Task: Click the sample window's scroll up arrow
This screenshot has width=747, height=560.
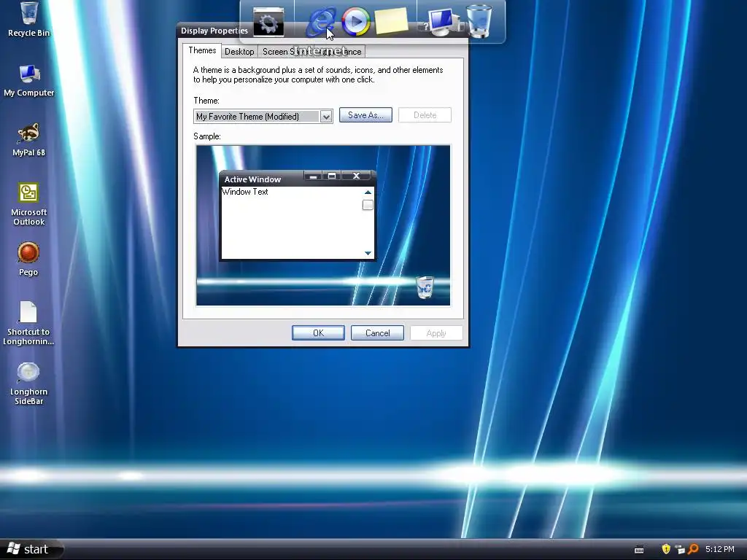Action: pos(368,192)
